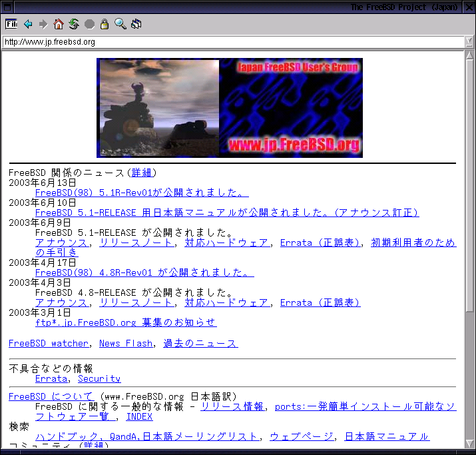
Task: Open 初期利用者のための手引き link
Action: 413,243
